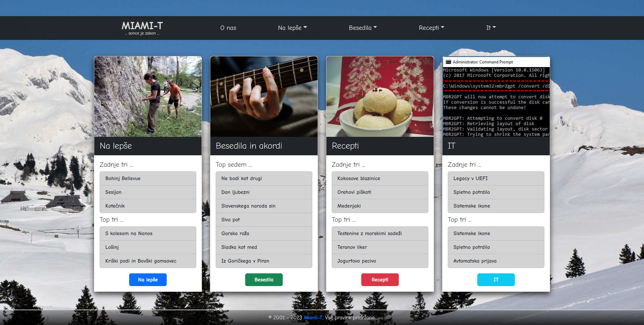
Task: Open Kriški podi in Bovški gamsovec entry
Action: [148, 261]
